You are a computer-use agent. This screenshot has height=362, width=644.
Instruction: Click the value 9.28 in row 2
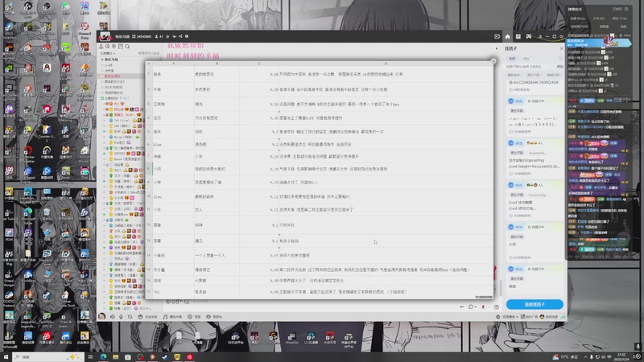coord(274,89)
